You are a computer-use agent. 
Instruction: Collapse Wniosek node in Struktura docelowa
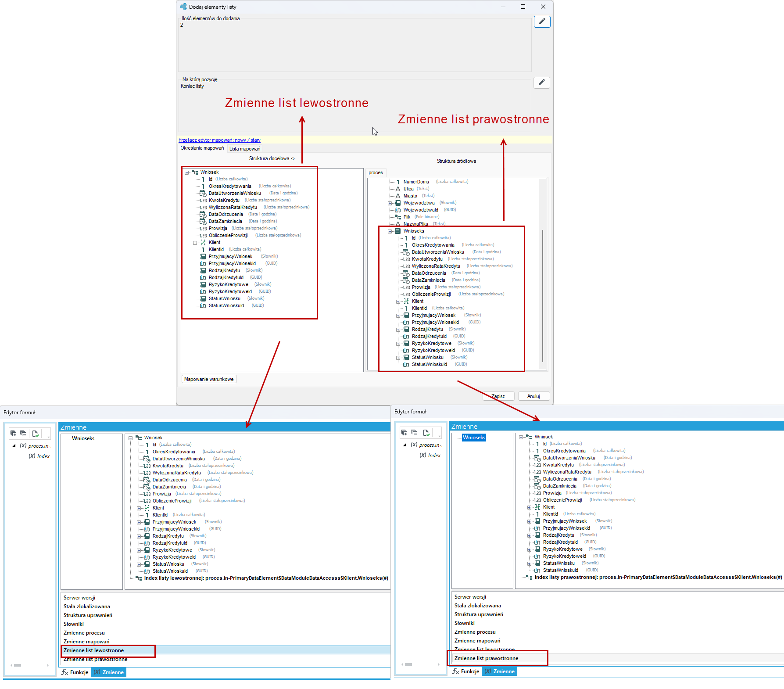pos(186,172)
